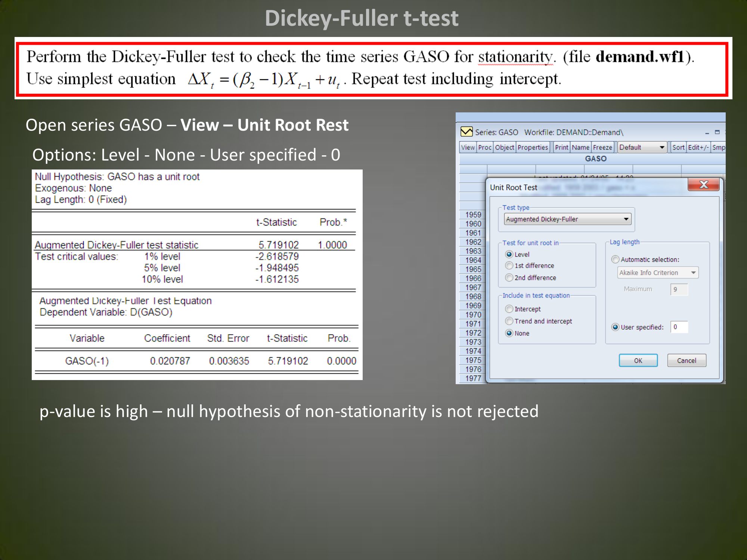The image size is (747, 560).
Task: Close the Unit Root Test dialog
Action: [703, 184]
